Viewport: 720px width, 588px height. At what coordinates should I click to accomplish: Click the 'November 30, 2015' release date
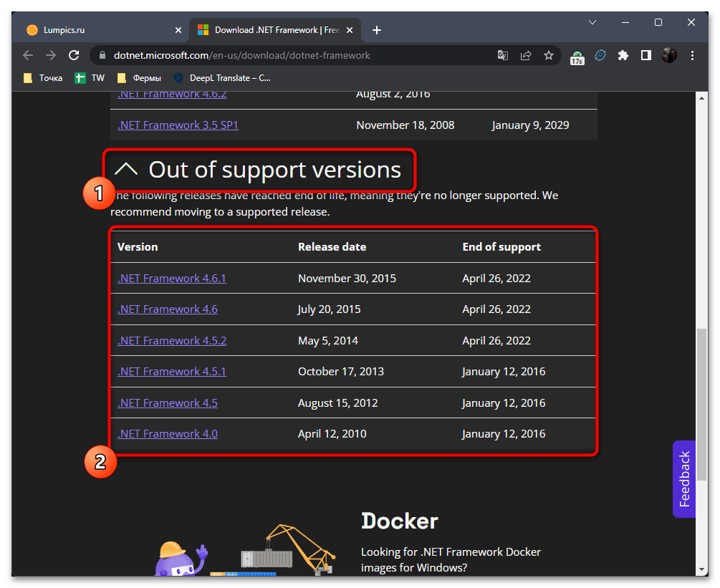tap(347, 278)
